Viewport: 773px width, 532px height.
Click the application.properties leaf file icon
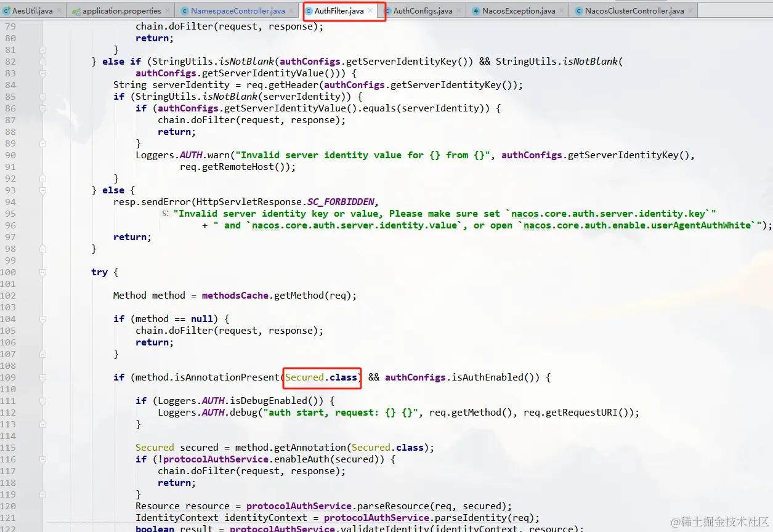click(76, 11)
